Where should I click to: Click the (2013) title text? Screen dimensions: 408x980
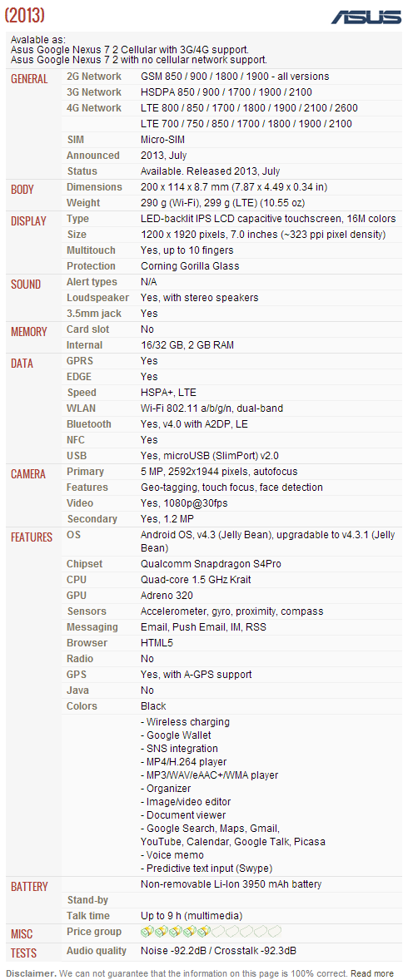click(24, 14)
